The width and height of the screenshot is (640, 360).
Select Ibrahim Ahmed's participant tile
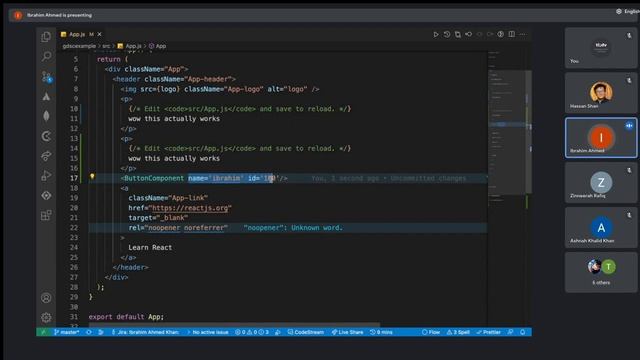coord(601,138)
